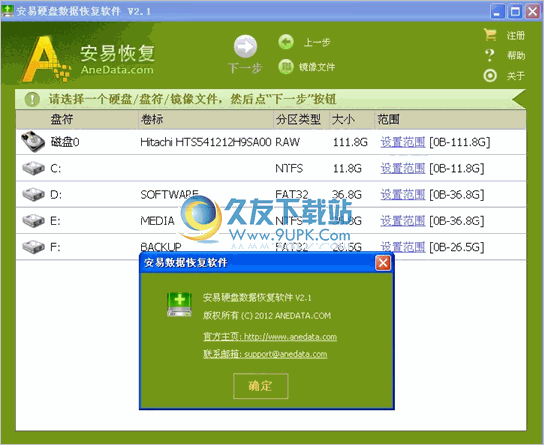The image size is (544, 445).
Task: Click the 注册 shopping cart icon
Action: coord(490,35)
